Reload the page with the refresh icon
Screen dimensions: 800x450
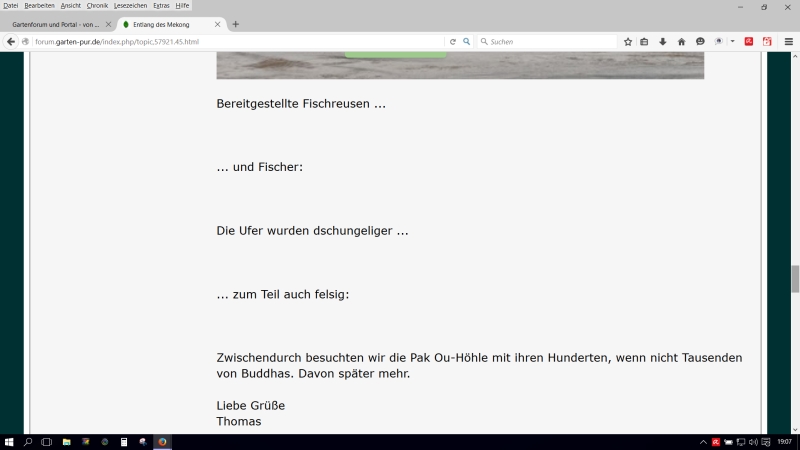pyautogui.click(x=452, y=42)
